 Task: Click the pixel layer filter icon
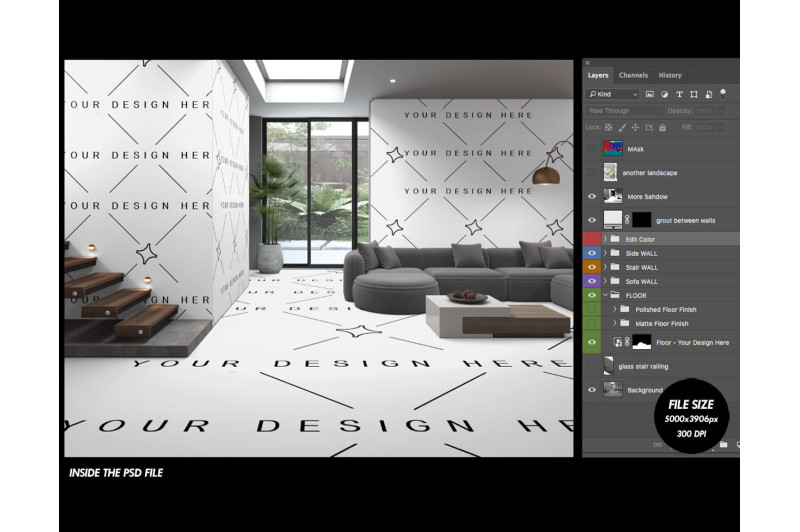point(649,94)
